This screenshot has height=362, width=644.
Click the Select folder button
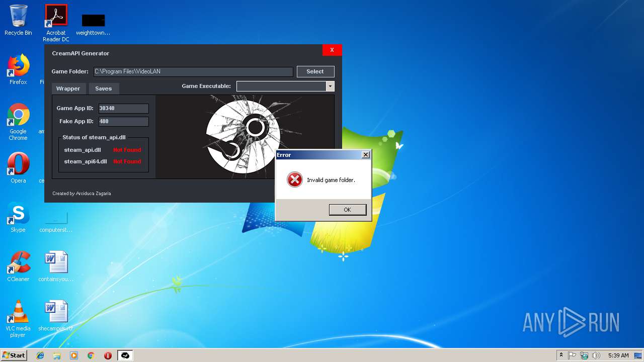pyautogui.click(x=315, y=71)
